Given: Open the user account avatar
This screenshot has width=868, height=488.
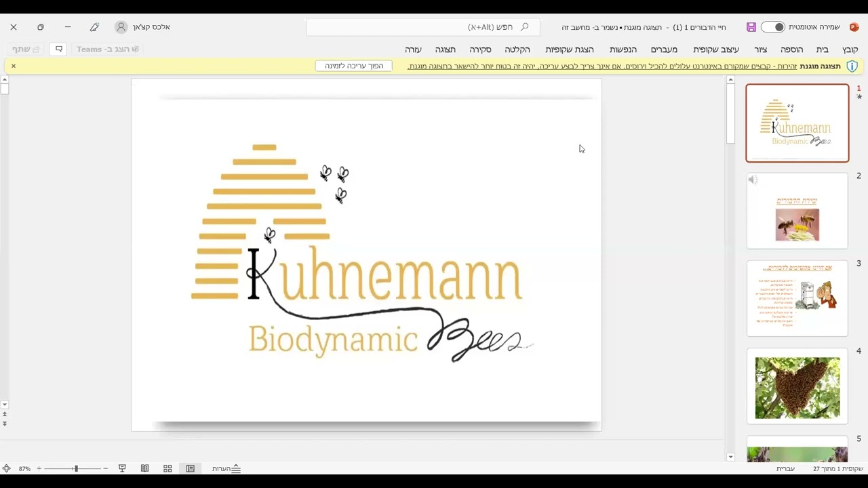Looking at the screenshot, I should pos(121,27).
